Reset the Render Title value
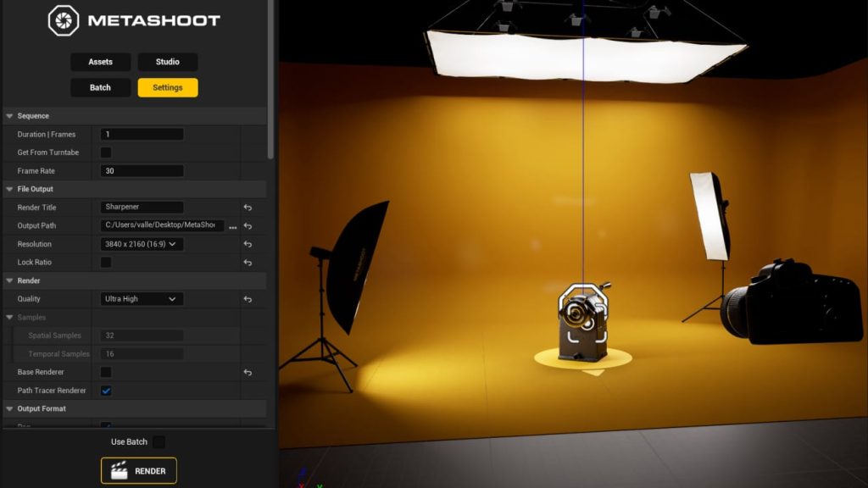The width and height of the screenshot is (868, 488). click(248, 208)
